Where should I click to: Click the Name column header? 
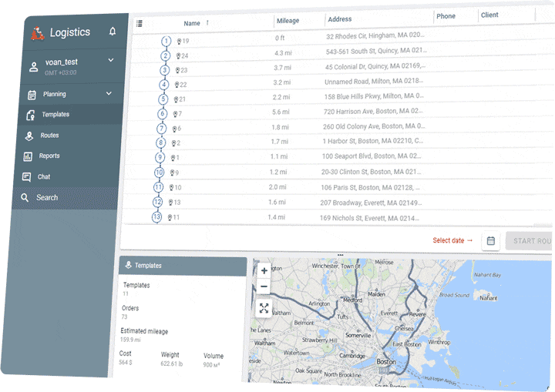pos(192,23)
